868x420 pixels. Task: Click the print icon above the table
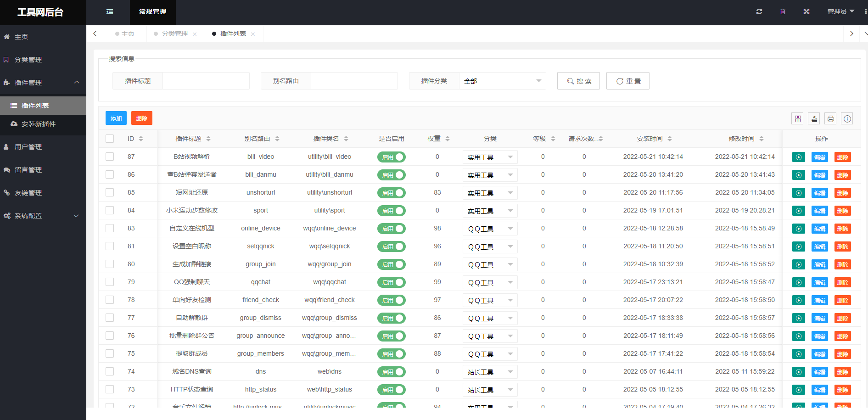[831, 119]
